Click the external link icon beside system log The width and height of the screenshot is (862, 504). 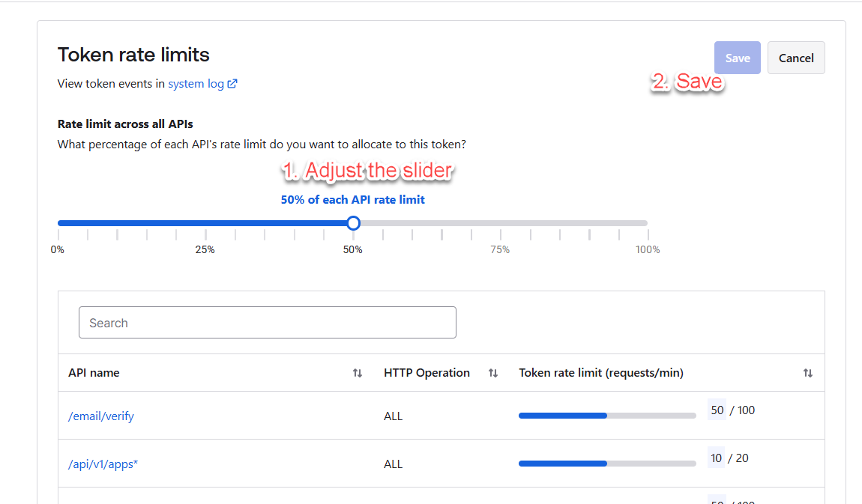tap(232, 84)
